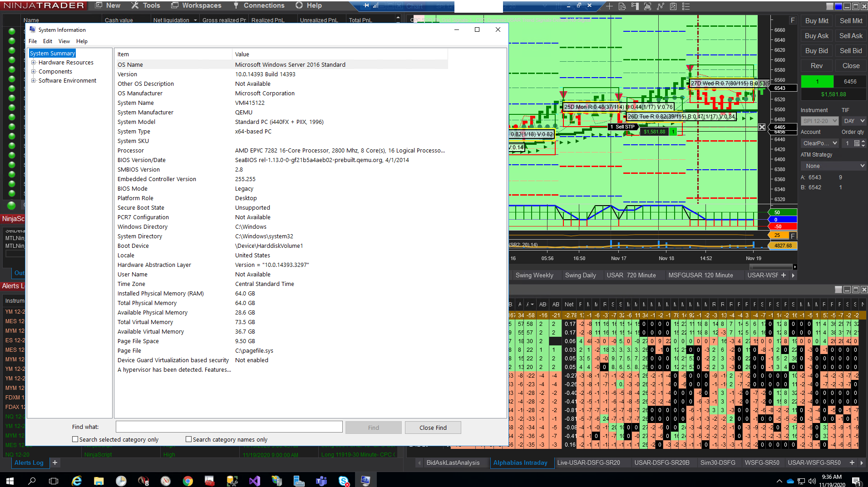Click the chart horizontal scrollbar right arrow

coord(795,267)
